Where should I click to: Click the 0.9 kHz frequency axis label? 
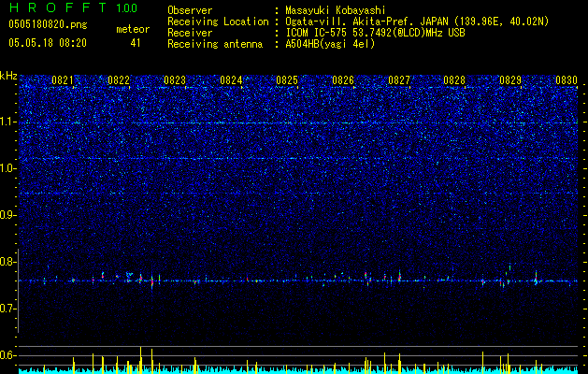coord(8,215)
